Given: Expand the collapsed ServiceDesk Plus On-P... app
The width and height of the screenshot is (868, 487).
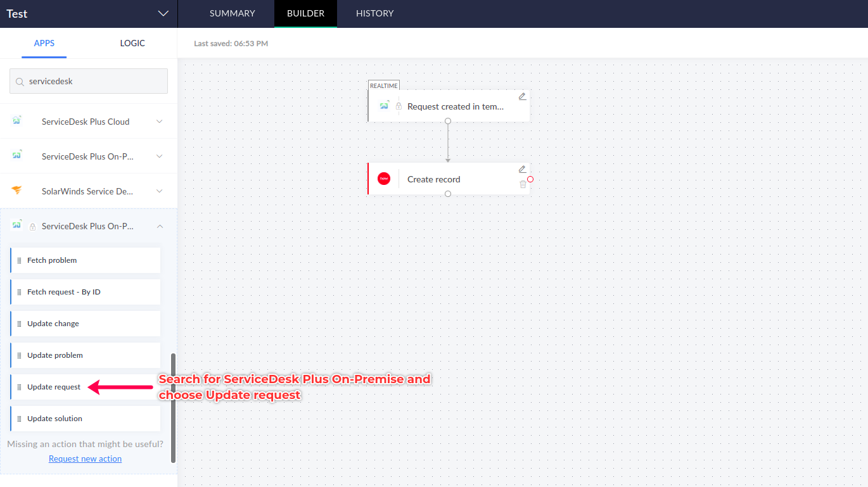Looking at the screenshot, I should click(160, 156).
